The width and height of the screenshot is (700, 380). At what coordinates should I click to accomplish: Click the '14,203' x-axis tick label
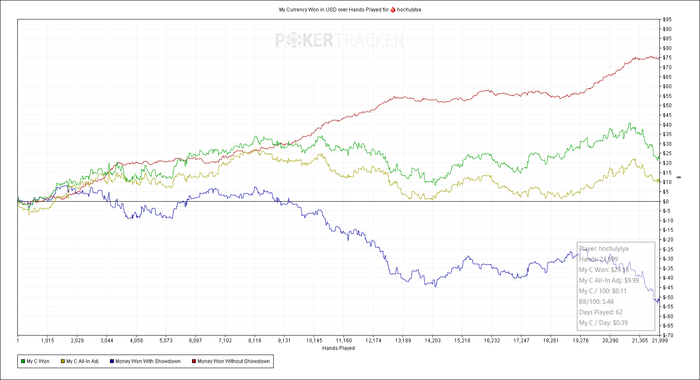(432, 340)
